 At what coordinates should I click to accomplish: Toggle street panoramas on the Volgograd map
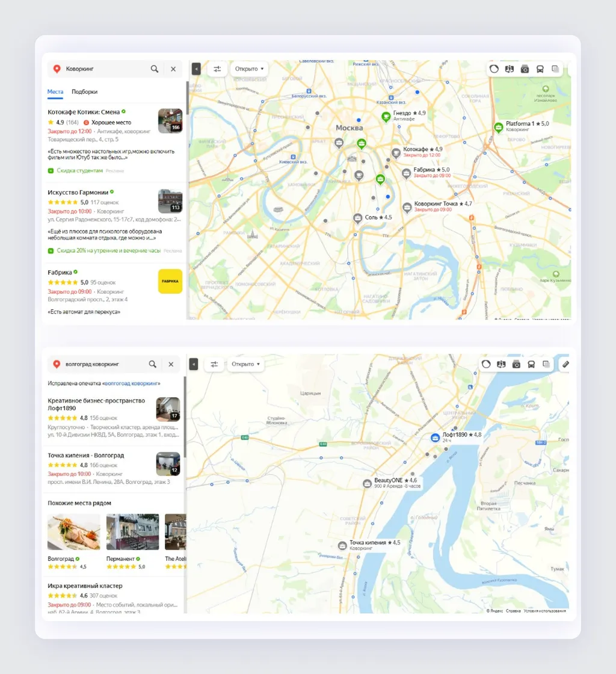[x=501, y=364]
